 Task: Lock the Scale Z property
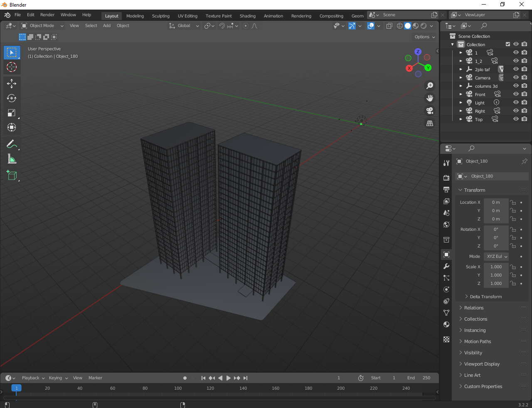tap(513, 284)
